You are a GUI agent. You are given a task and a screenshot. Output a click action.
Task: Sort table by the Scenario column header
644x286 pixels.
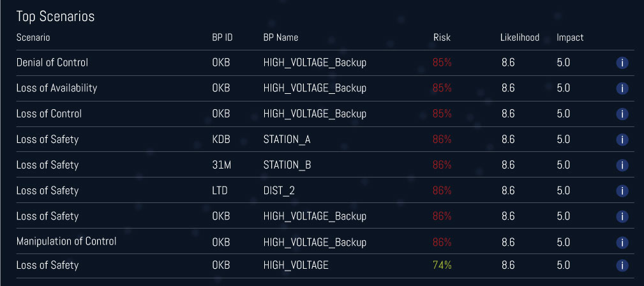click(x=33, y=38)
